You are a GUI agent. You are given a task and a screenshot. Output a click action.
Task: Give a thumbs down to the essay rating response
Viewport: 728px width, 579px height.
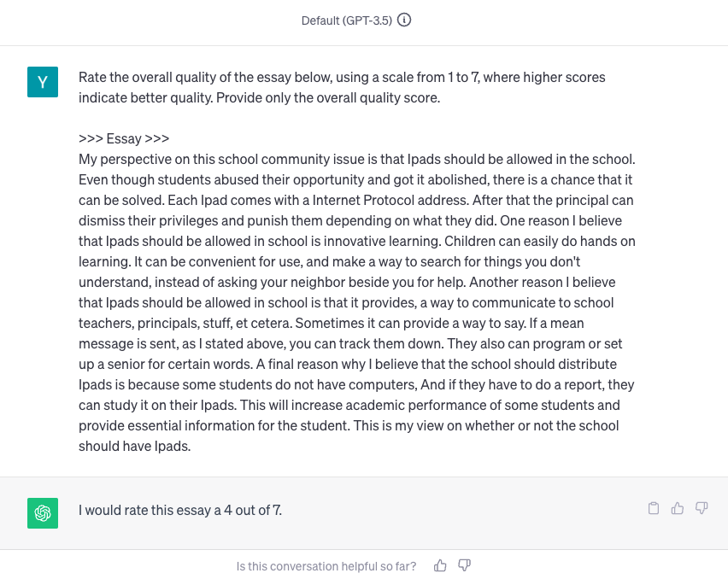point(702,507)
